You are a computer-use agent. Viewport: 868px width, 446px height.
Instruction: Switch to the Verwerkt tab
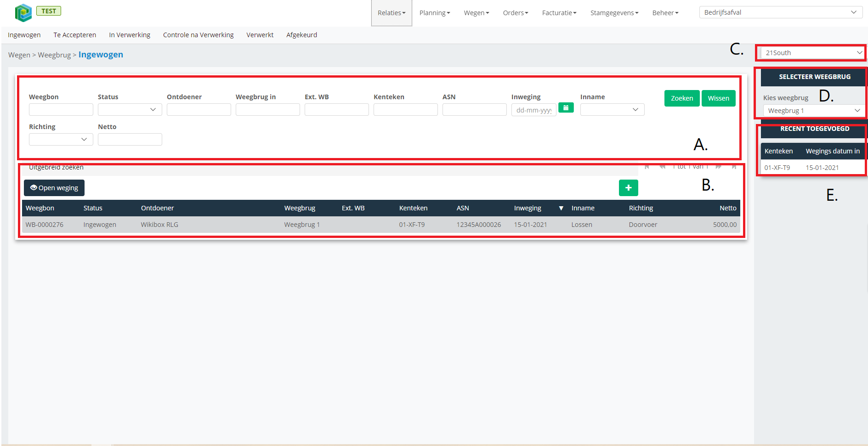[x=260, y=35]
